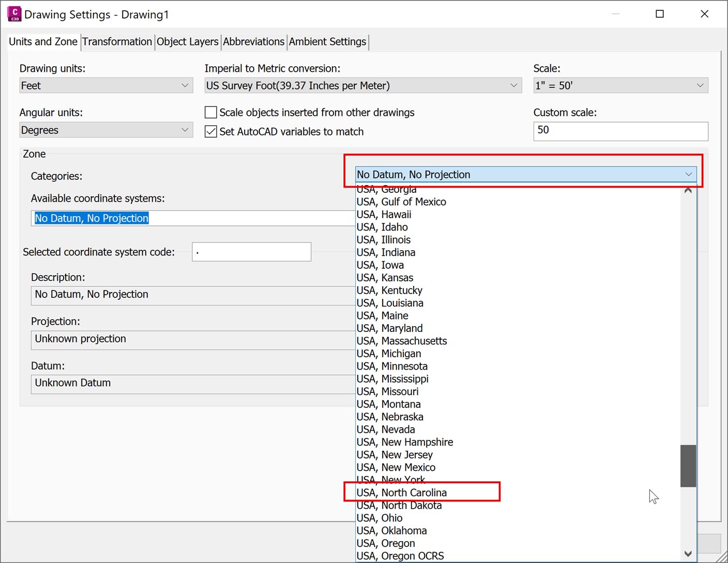
Task: Click the Description field
Action: coord(193,295)
